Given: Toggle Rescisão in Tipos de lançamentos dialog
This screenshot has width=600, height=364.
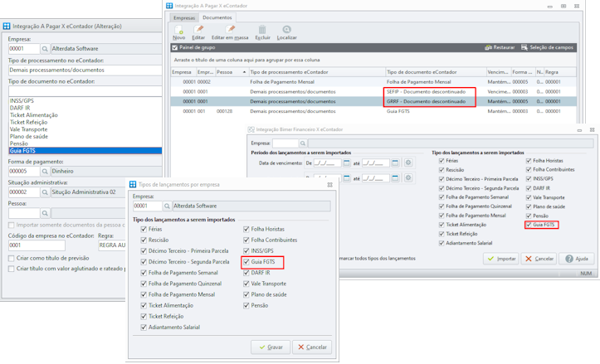Looking at the screenshot, I should 144,240.
